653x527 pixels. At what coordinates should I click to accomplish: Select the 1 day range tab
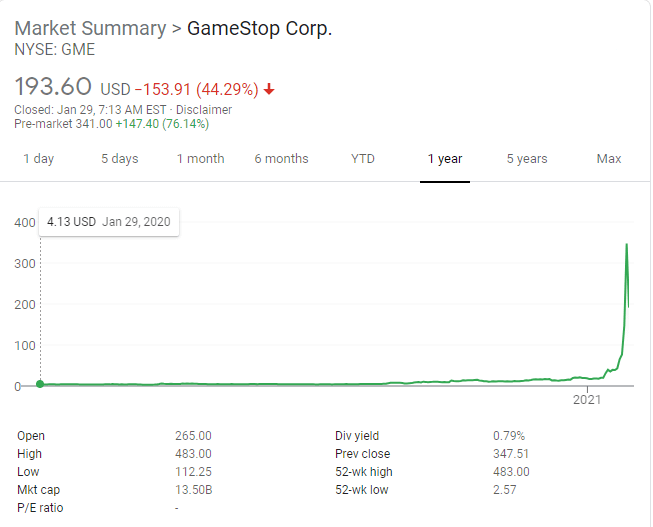[39, 159]
